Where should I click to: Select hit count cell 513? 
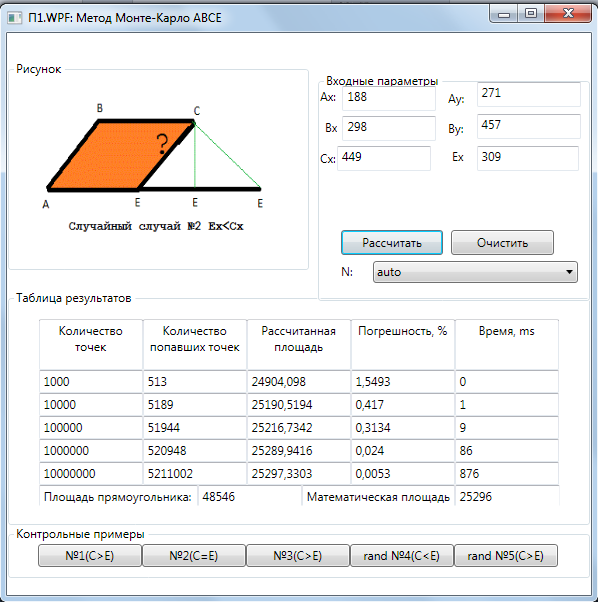195,382
